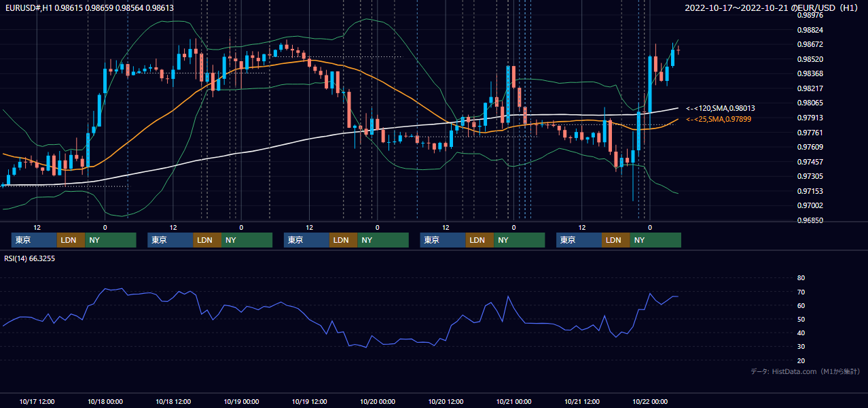Click price axis label 0.98672
The image size is (868, 408).
coord(810,44)
